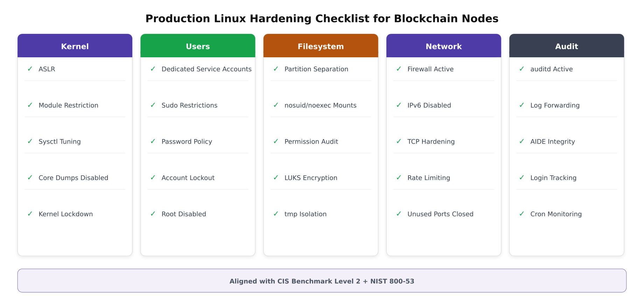Click the checkmark beside Log Forwarding
This screenshot has height=304, width=644.
522,105
